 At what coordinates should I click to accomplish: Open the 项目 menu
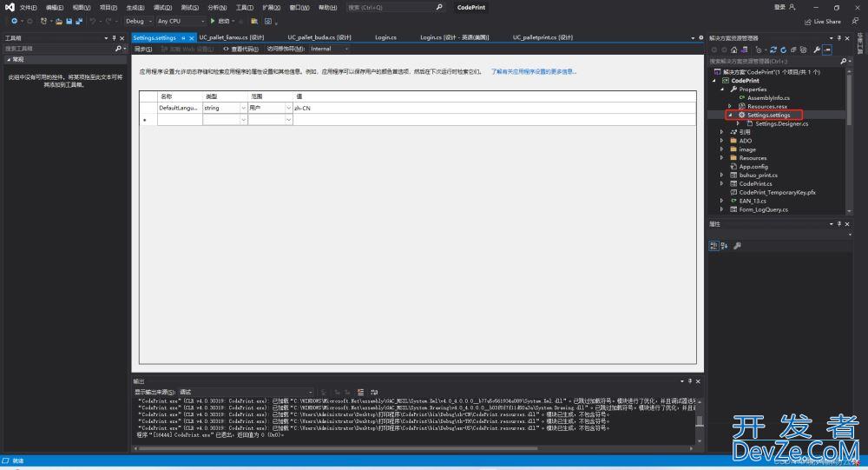108,7
